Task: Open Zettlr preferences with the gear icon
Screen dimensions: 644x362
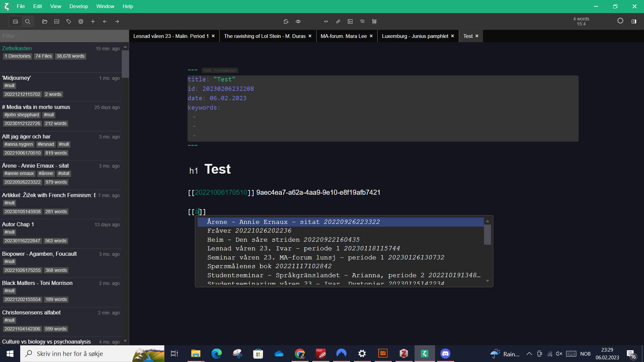Action: click(80, 21)
